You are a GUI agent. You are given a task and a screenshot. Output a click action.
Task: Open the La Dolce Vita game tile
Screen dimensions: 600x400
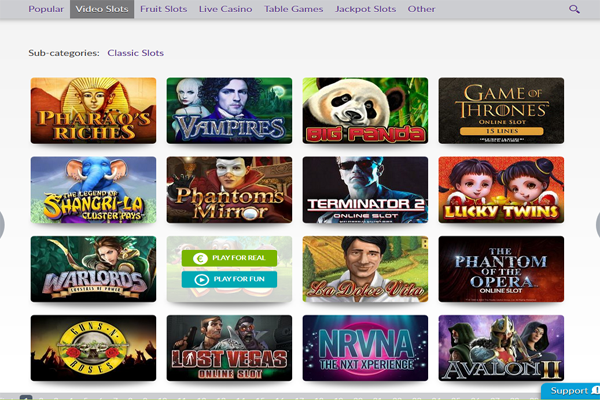pos(365,269)
